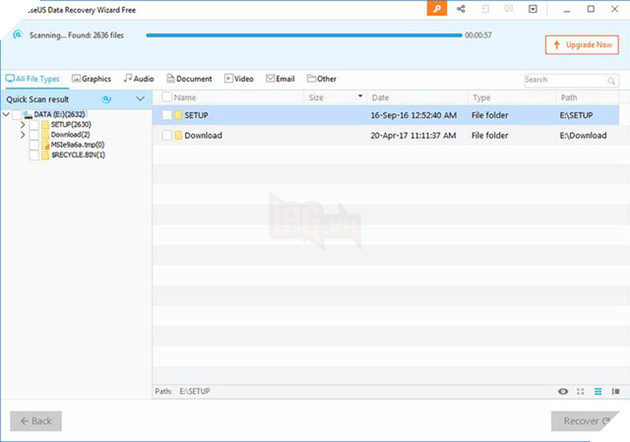This screenshot has height=442, width=630.
Task: Switch to Audio filter tab
Action: [x=139, y=79]
